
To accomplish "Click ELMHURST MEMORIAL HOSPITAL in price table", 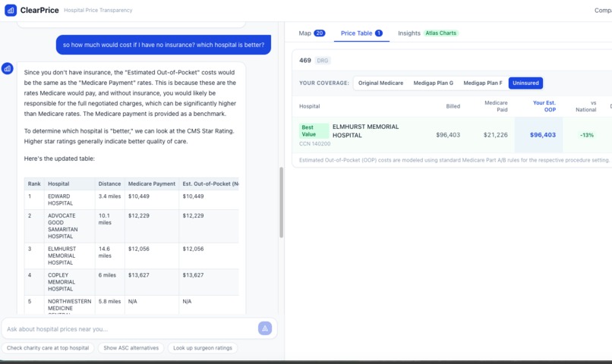I will [366, 131].
